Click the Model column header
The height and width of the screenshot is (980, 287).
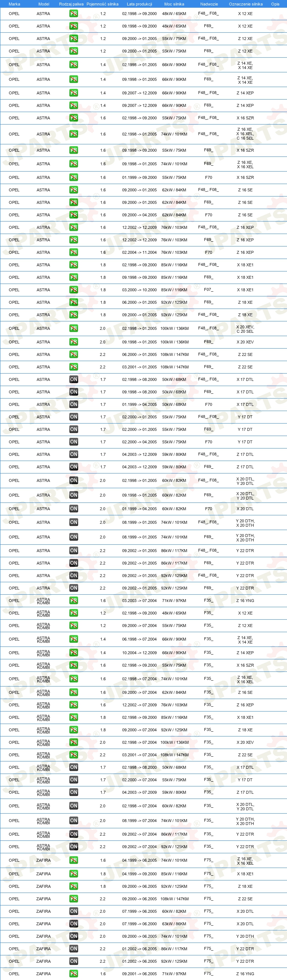pos(44,4)
